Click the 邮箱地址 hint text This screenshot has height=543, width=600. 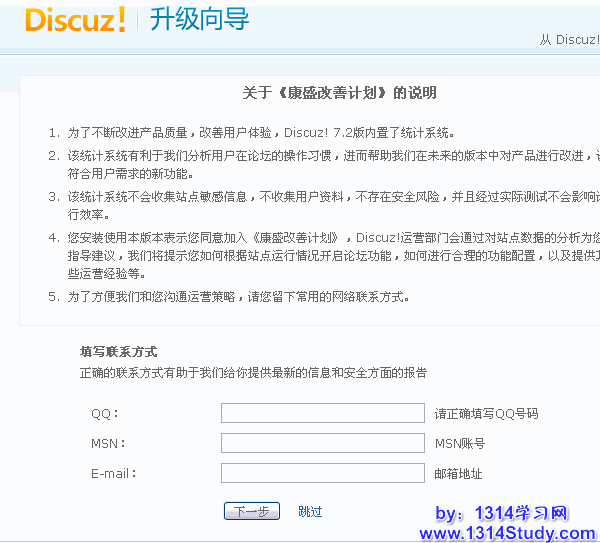pos(458,474)
